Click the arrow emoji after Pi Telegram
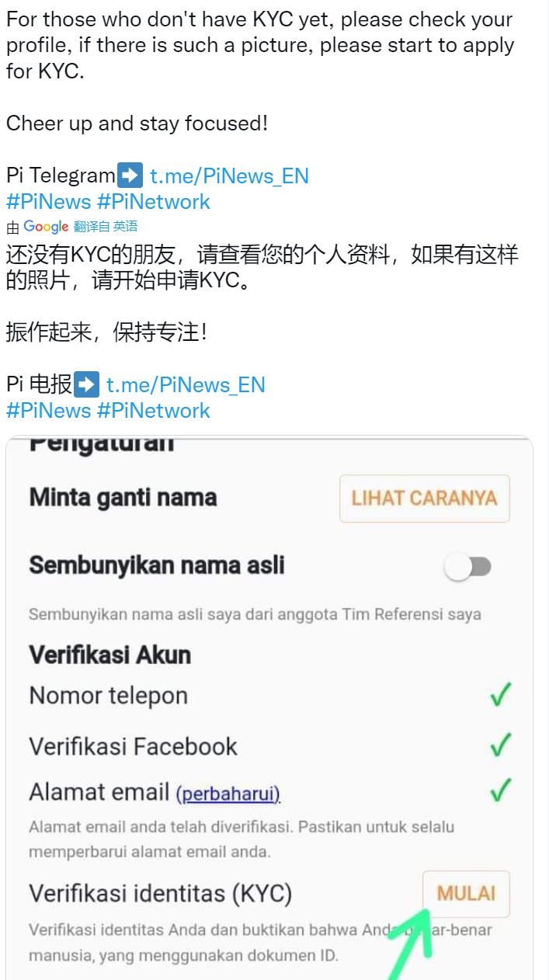This screenshot has height=980, width=549. (130, 175)
